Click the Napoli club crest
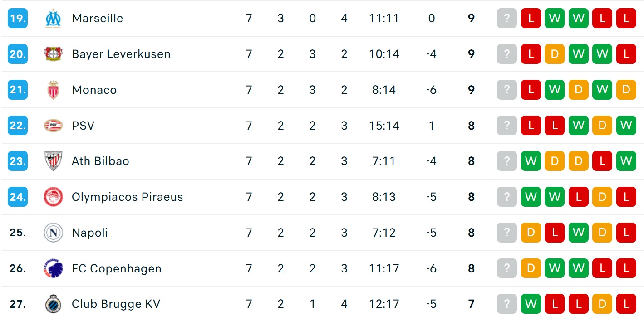 coord(53,233)
